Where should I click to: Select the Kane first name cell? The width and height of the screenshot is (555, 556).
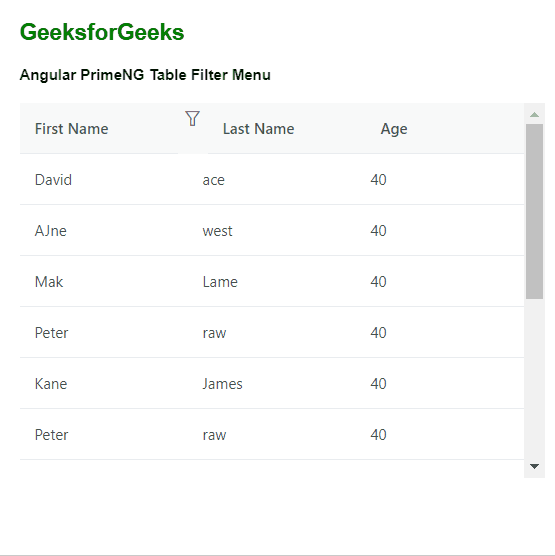tap(51, 384)
